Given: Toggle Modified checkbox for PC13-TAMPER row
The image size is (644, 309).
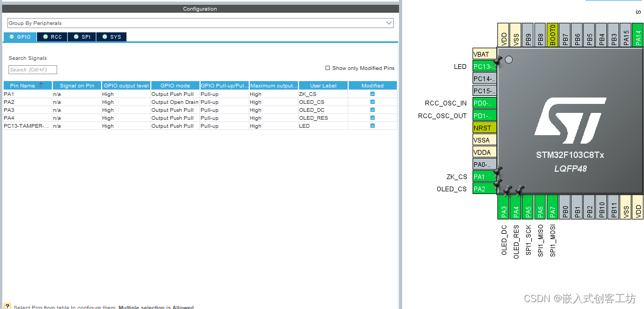Looking at the screenshot, I should tap(373, 126).
